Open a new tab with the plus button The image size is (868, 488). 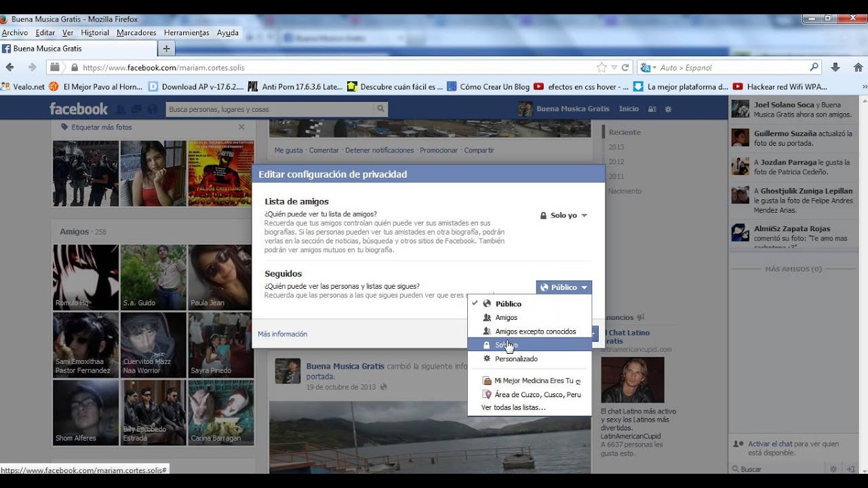[x=167, y=48]
